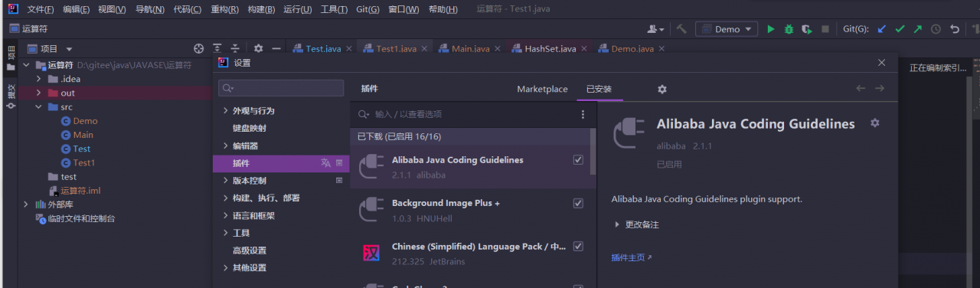980x288 pixels.
Task: Hide project panel with minus icon
Action: (x=276, y=48)
